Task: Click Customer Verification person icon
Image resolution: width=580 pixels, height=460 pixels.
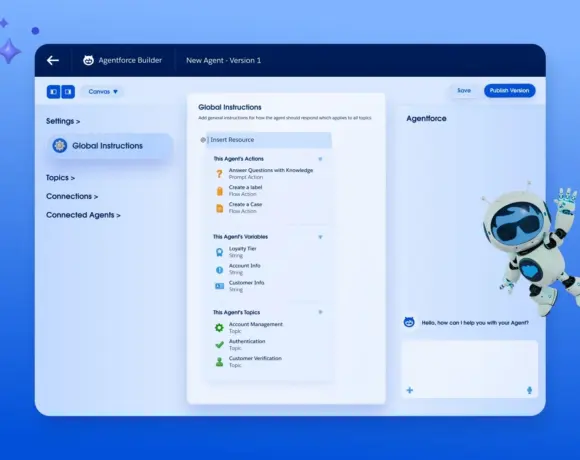Action: 219,362
